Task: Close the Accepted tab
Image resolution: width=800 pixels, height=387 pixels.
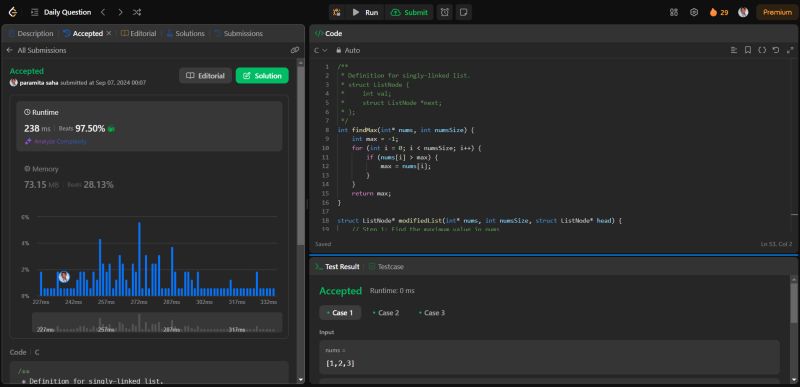Action: pyautogui.click(x=109, y=34)
